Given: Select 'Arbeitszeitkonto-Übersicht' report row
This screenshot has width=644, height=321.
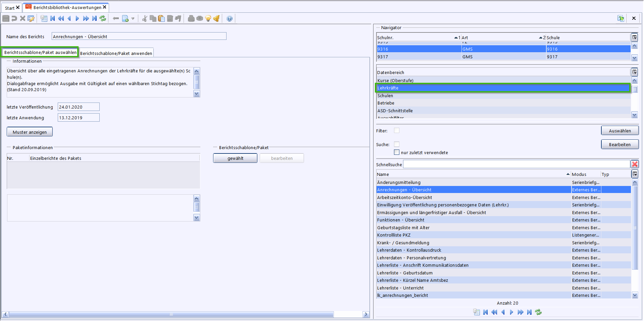Looking at the screenshot, I should coord(503,197).
